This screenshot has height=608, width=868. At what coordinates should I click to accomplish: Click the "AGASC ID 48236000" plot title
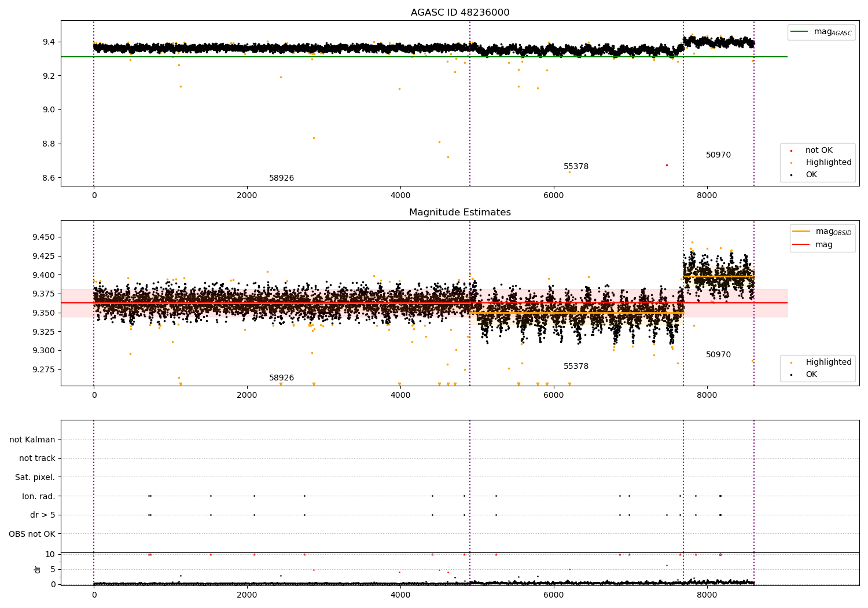(x=460, y=13)
